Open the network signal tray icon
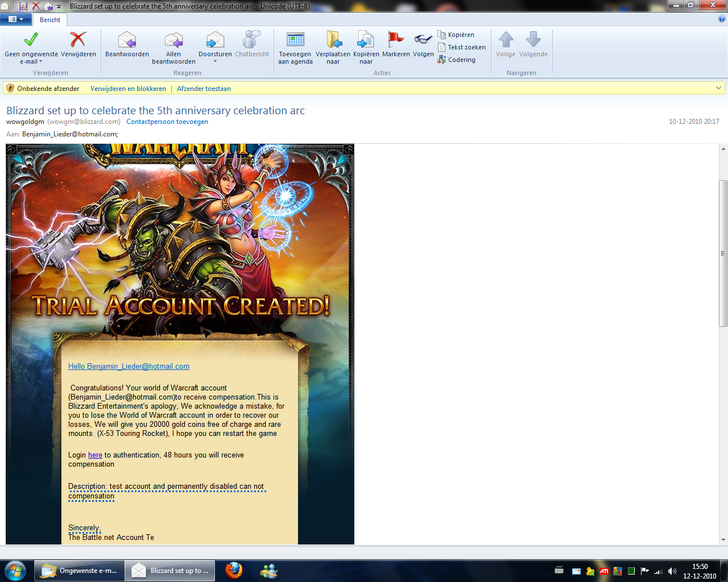This screenshot has width=728, height=582. [659, 571]
